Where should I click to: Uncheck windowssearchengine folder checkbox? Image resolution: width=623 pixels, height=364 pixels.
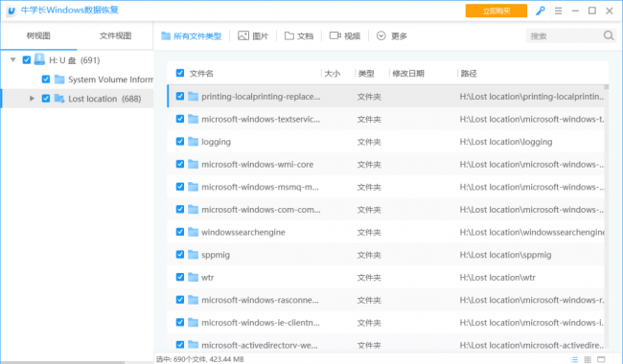click(x=180, y=232)
